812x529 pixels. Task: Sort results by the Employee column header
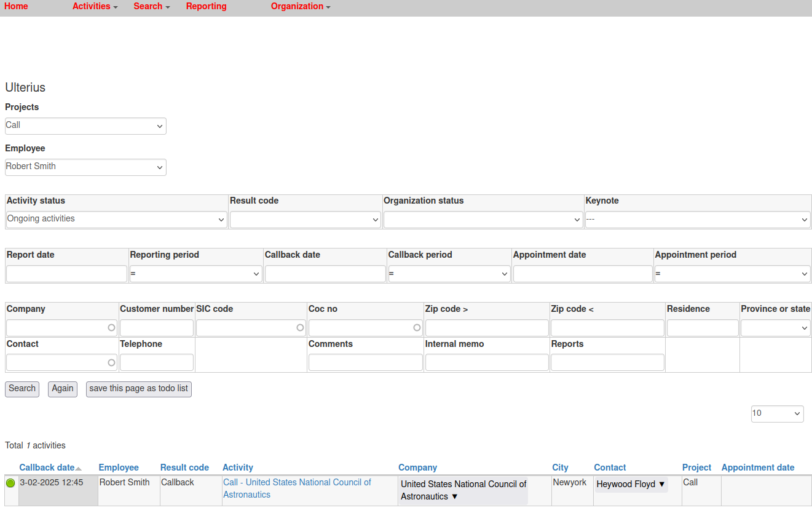click(119, 467)
